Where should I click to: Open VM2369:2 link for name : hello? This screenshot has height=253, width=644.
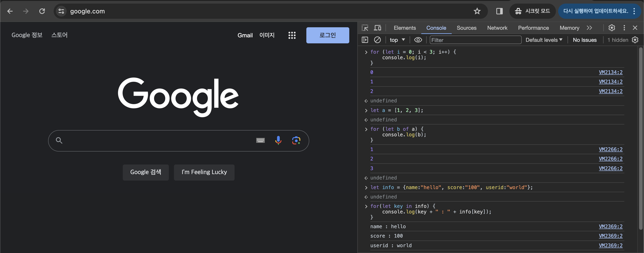[x=610, y=227]
